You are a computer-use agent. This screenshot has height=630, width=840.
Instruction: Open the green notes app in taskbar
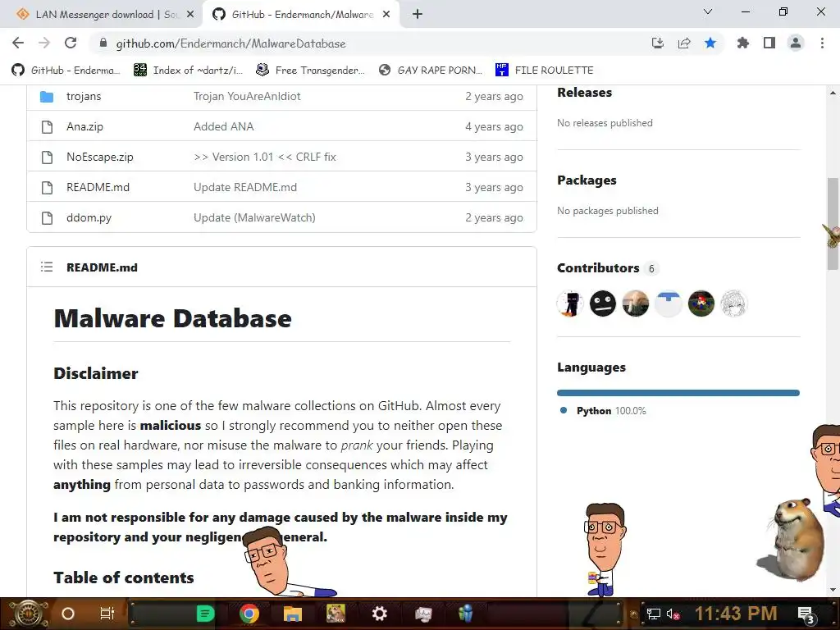(x=205, y=614)
